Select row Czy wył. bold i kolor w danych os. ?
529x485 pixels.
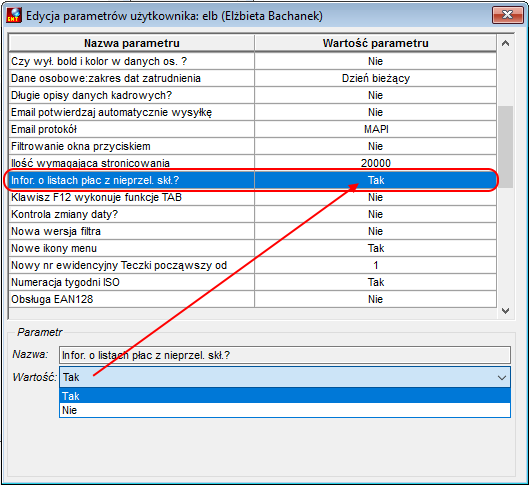click(253, 61)
